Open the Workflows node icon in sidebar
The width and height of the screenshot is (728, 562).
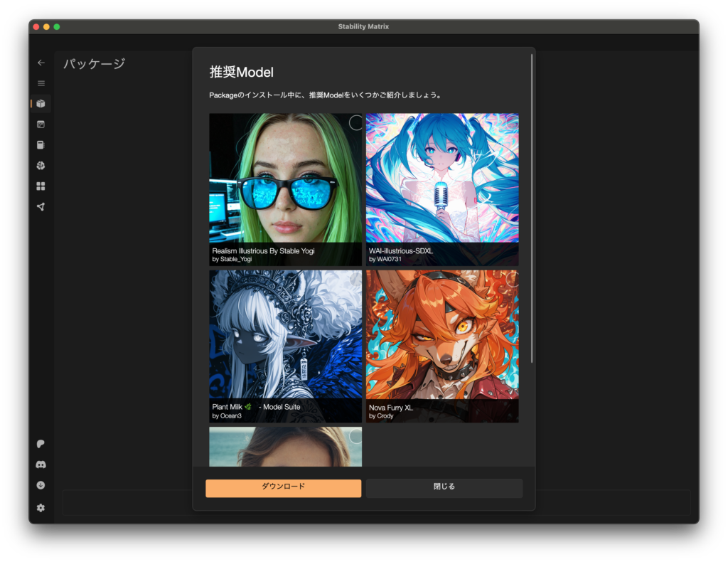click(x=41, y=207)
